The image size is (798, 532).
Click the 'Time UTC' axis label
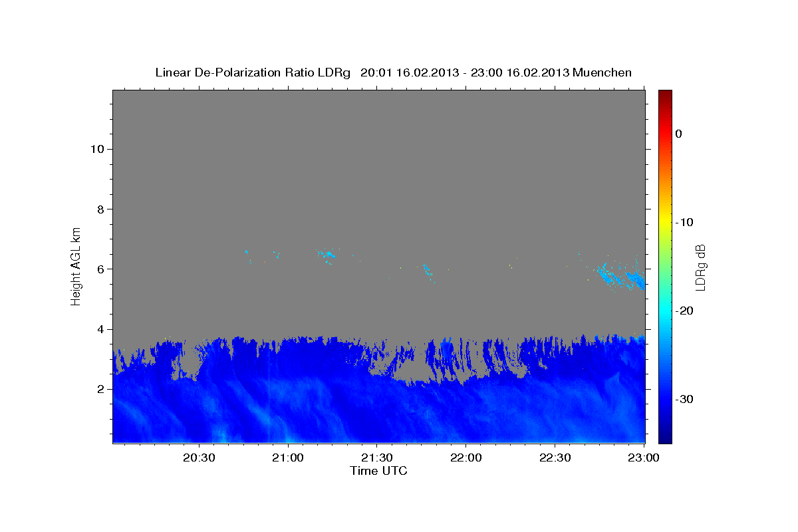pos(378,471)
